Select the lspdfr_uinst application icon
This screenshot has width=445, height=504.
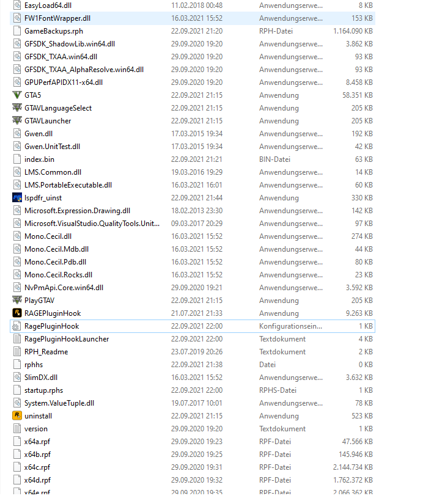17,198
